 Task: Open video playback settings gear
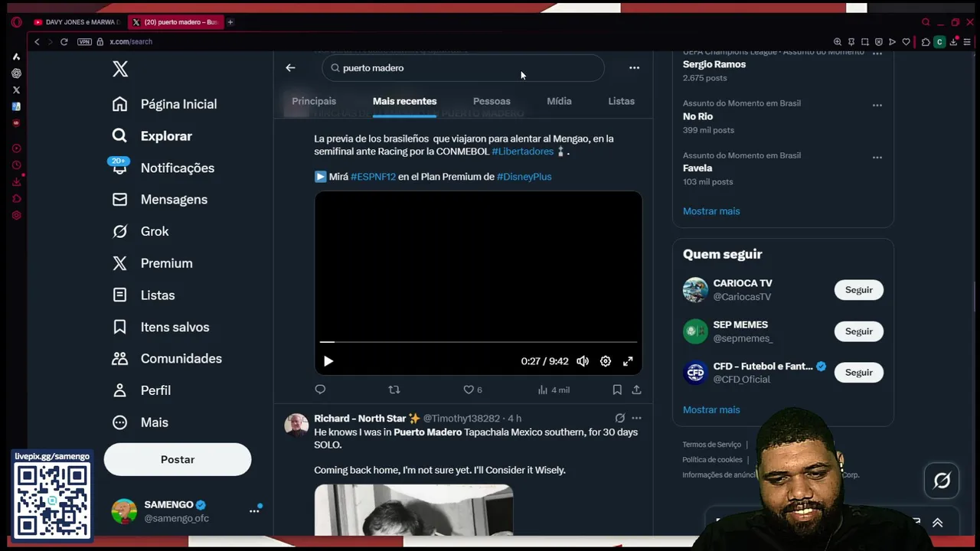click(606, 361)
